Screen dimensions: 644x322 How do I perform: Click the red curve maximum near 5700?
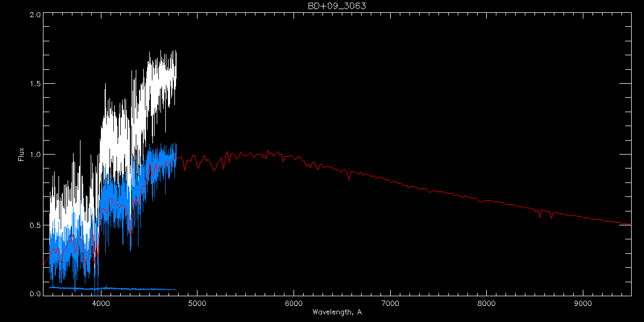[268, 152]
